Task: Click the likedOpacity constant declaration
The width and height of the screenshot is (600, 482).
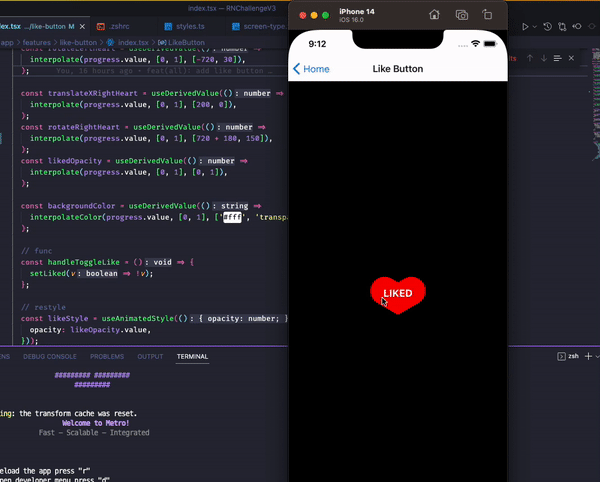Action: 75,161
